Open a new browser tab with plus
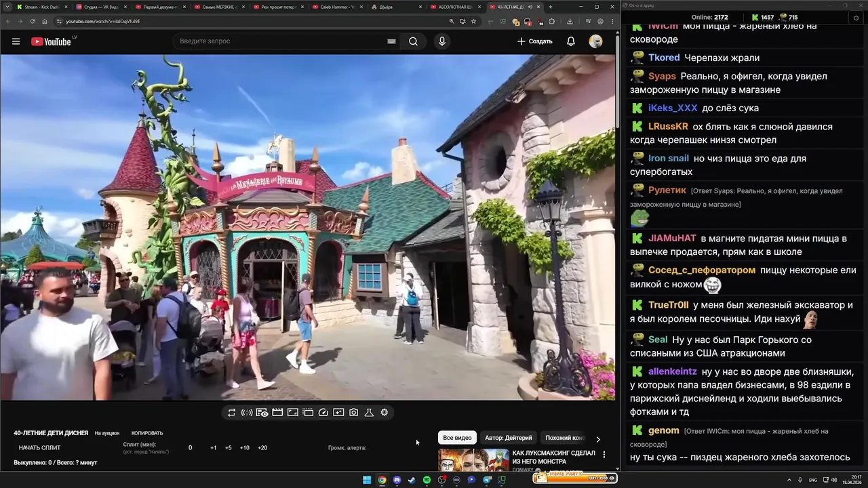 coord(550,7)
